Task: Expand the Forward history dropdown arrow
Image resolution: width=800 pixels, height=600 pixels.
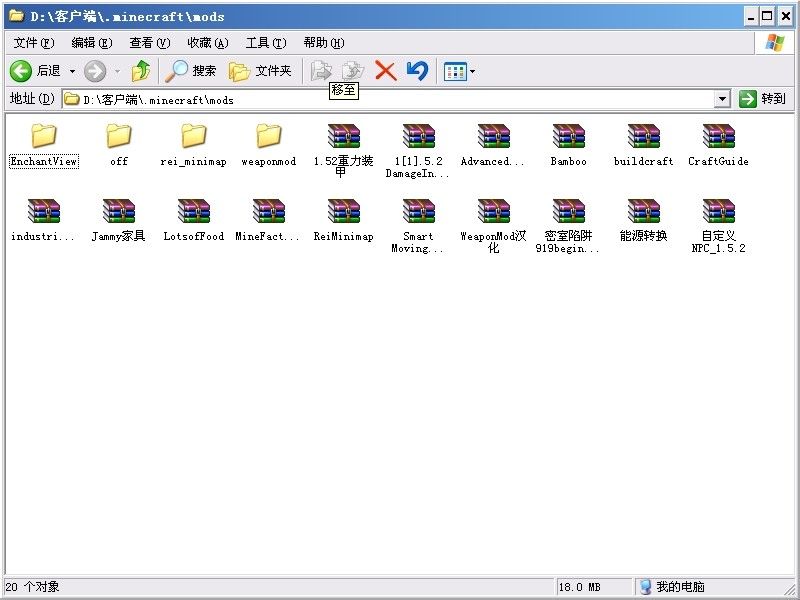Action: 117,71
